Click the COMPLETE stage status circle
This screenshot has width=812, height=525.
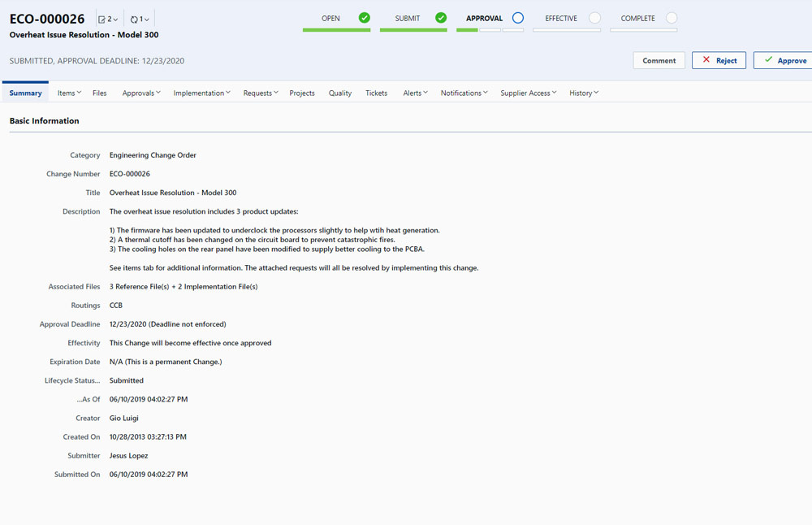point(671,16)
